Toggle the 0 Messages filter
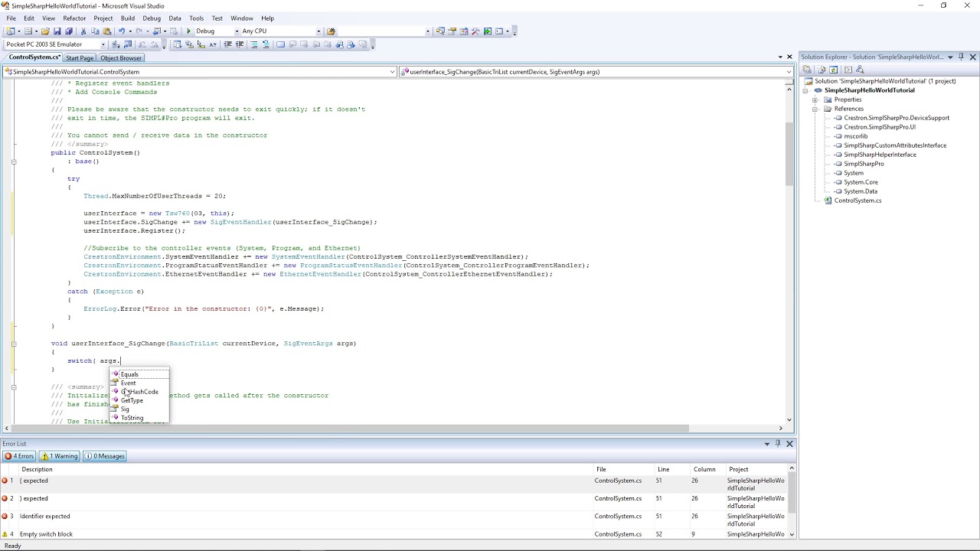 tap(105, 456)
